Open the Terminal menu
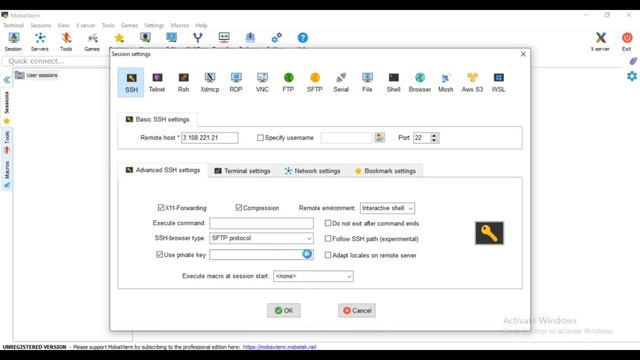The width and height of the screenshot is (640, 360). [x=13, y=25]
